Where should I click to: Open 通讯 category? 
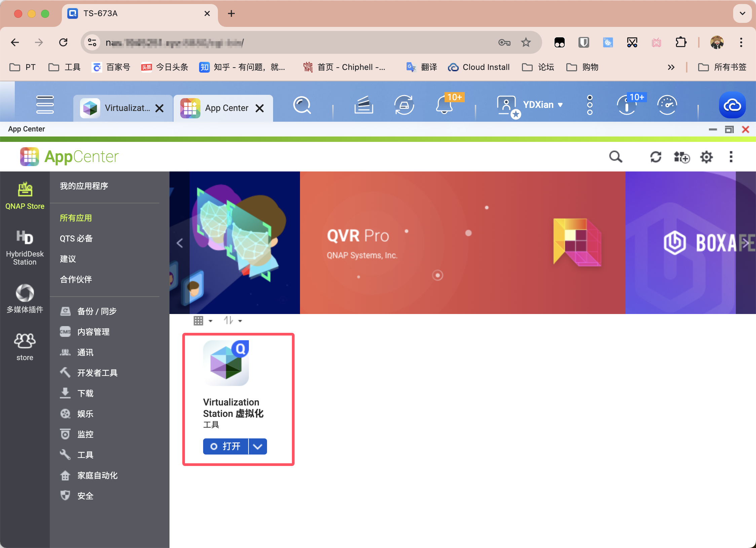point(77,352)
